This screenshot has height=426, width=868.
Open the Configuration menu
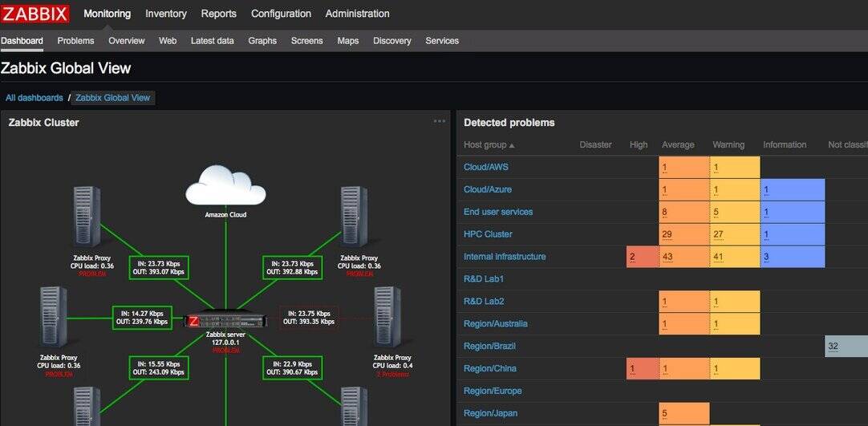coord(281,14)
